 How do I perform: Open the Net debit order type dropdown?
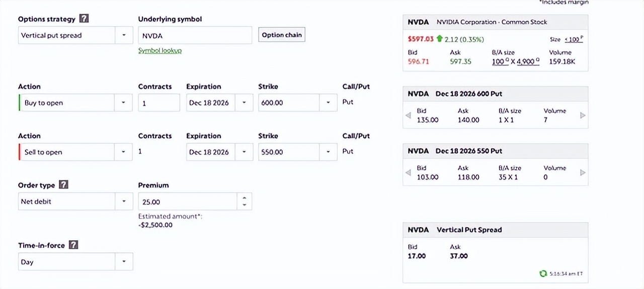75,201
